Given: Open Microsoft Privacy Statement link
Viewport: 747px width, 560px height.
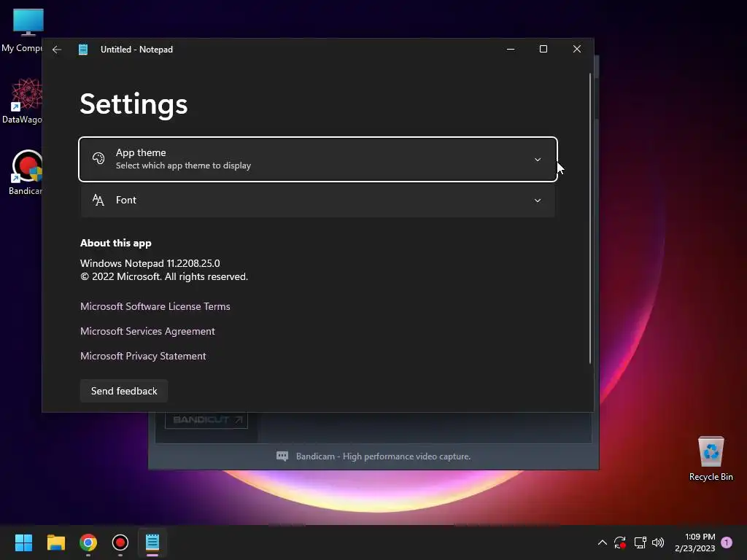Looking at the screenshot, I should (x=143, y=356).
